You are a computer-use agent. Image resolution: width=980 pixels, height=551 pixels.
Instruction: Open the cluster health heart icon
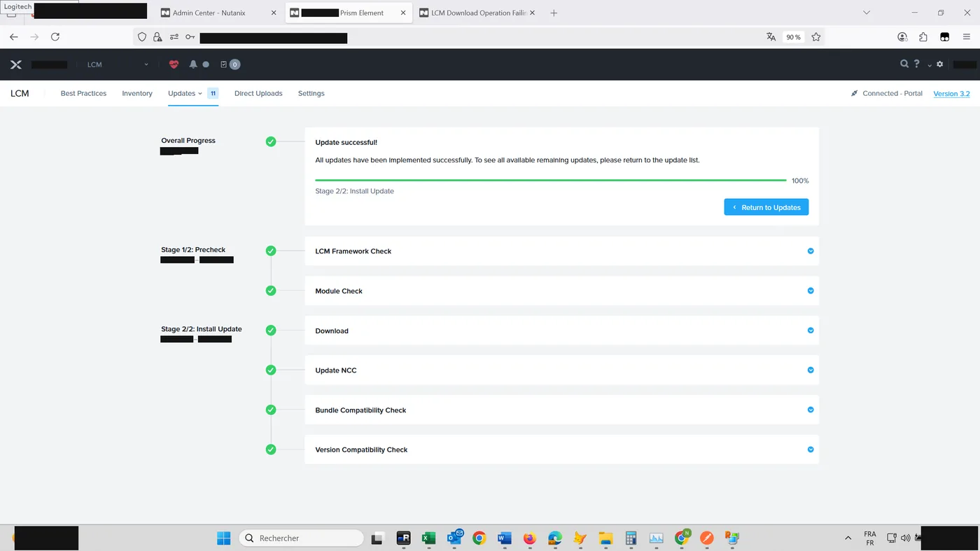[x=174, y=64]
